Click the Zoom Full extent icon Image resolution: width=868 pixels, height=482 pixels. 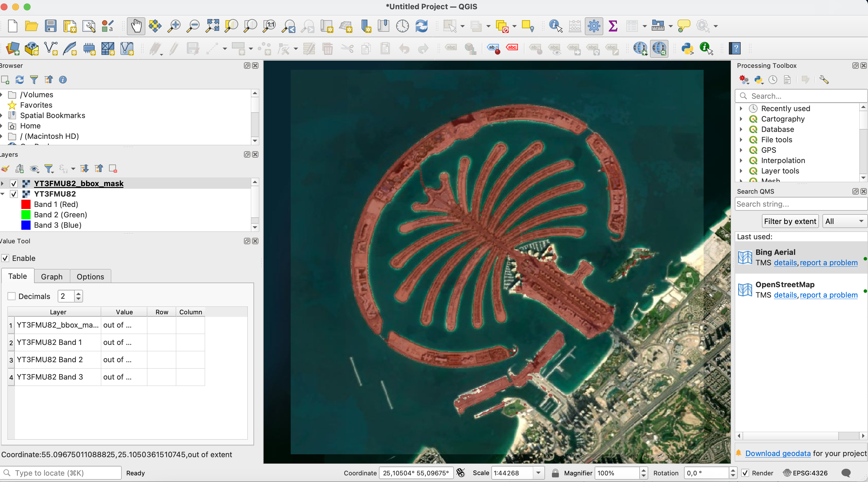pos(212,26)
